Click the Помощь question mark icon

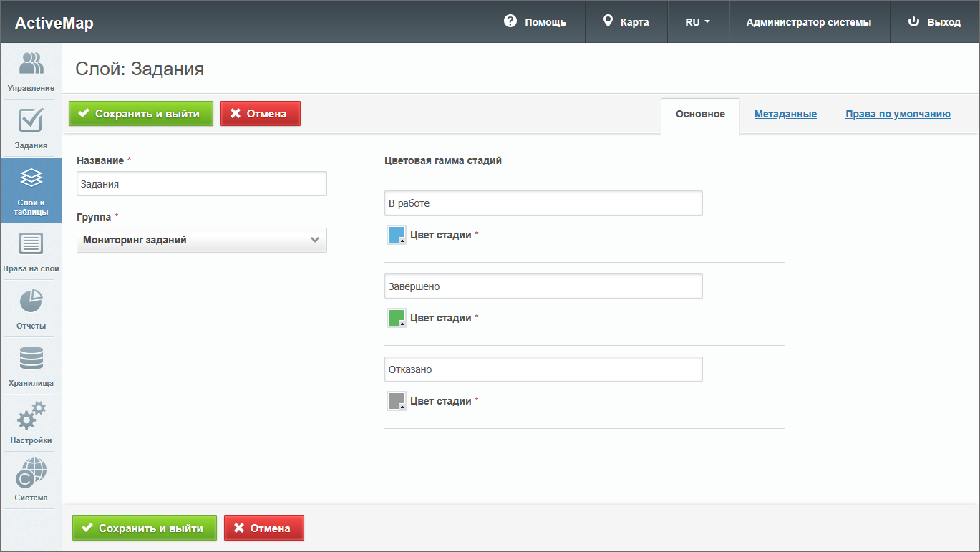(510, 21)
